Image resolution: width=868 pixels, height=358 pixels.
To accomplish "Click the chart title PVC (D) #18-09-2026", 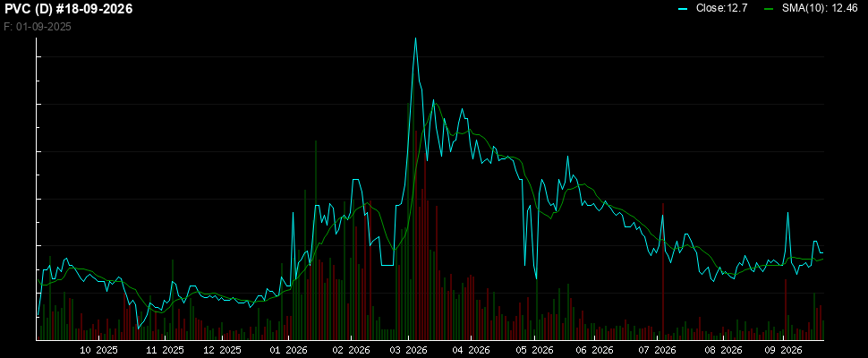I will coord(69,10).
